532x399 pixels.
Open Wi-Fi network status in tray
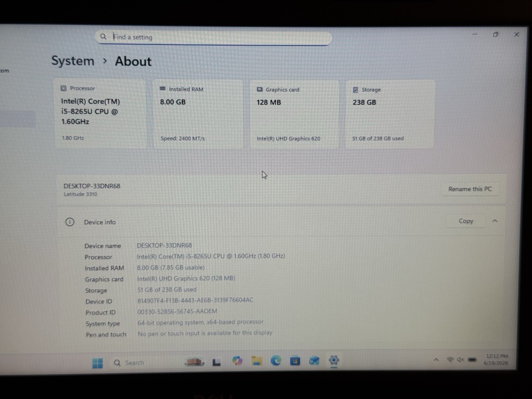[450, 359]
